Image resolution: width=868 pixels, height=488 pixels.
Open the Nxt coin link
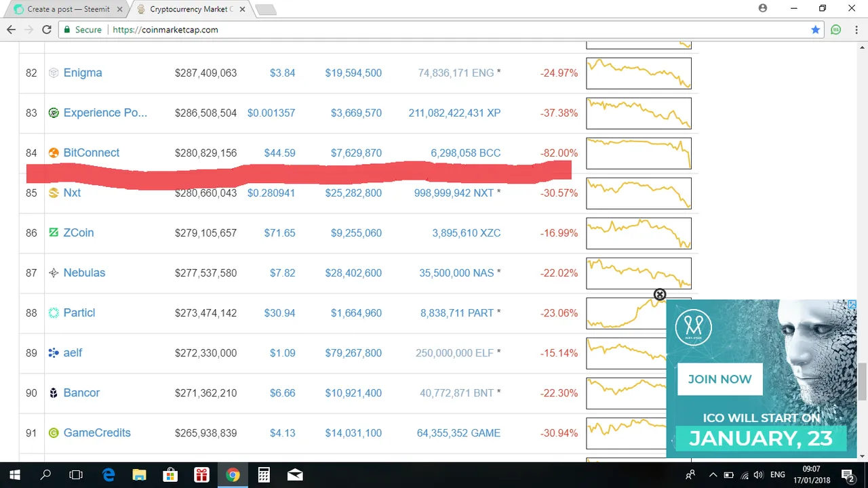pos(72,192)
